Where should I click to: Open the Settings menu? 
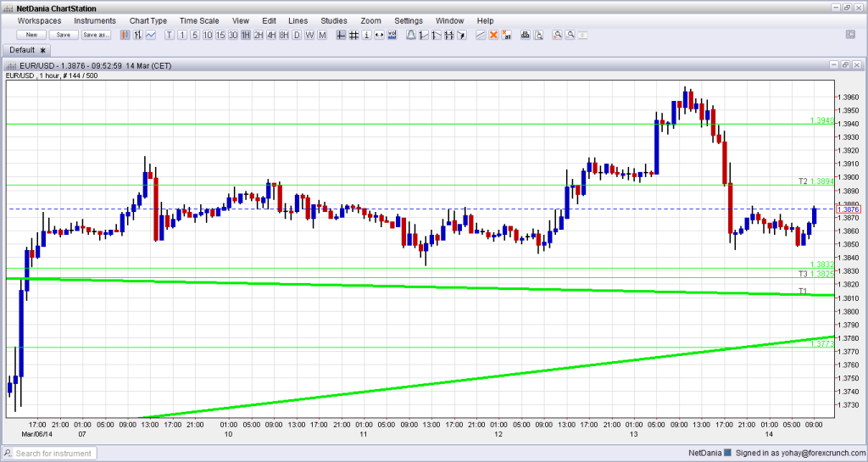click(409, 20)
